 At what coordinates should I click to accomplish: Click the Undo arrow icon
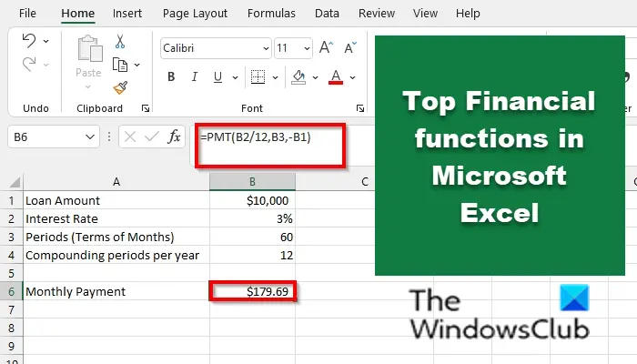29,41
